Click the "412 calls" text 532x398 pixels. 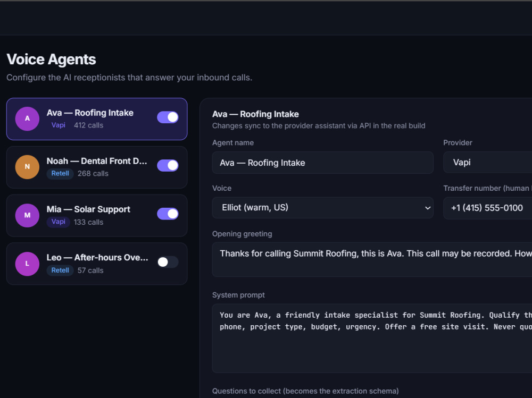[x=88, y=125]
